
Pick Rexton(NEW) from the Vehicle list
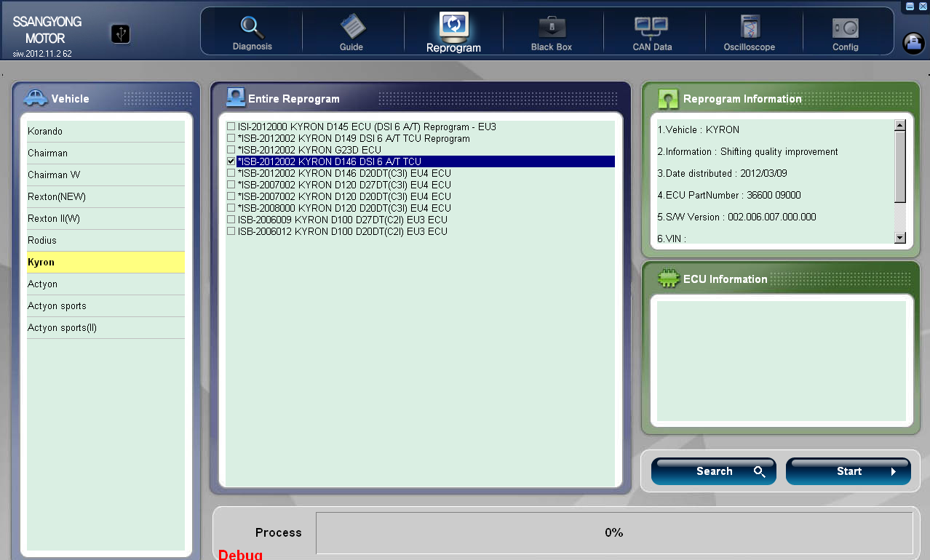(106, 197)
